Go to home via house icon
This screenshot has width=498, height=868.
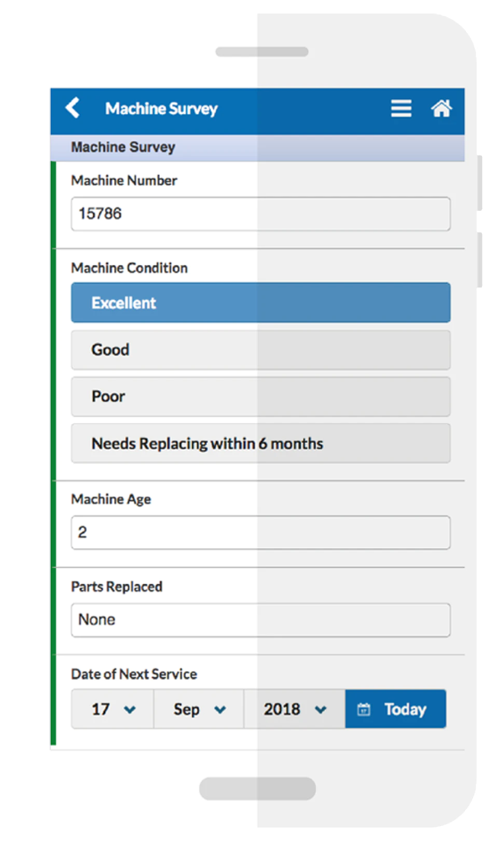441,108
